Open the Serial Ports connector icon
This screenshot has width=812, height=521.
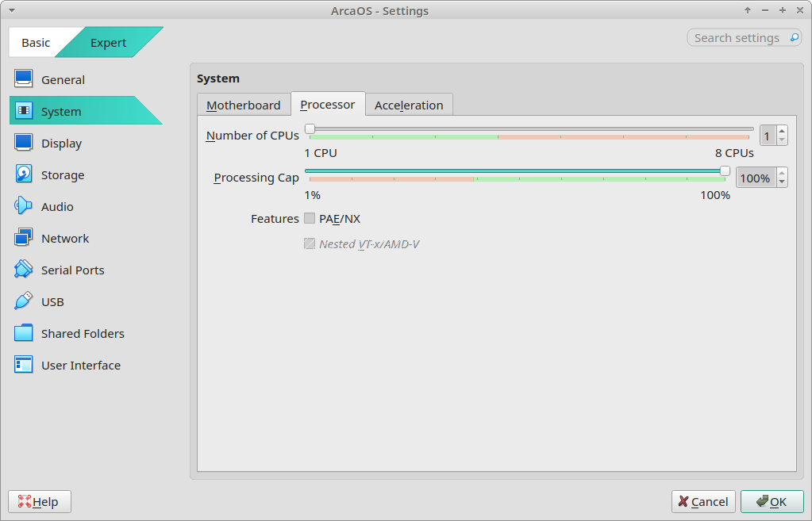(23, 270)
